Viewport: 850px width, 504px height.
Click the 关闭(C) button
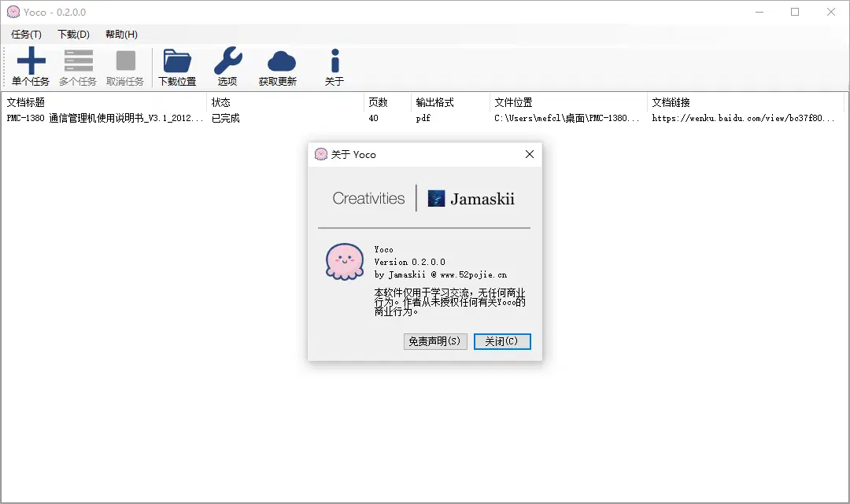pos(502,341)
